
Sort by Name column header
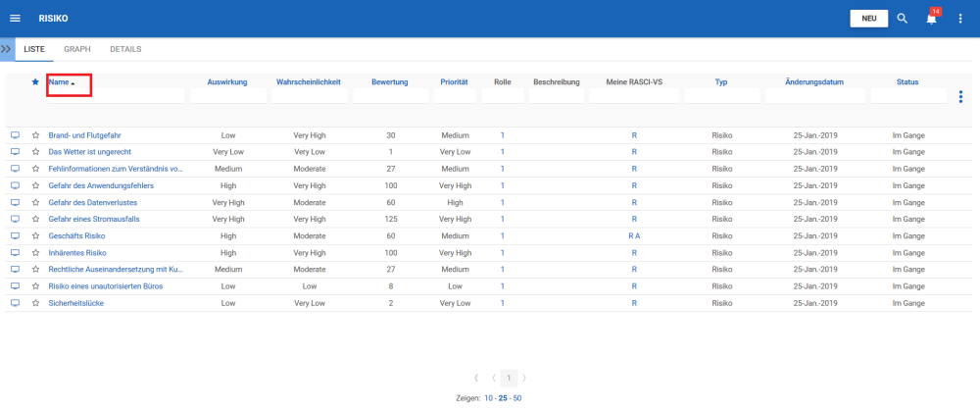[x=59, y=82]
